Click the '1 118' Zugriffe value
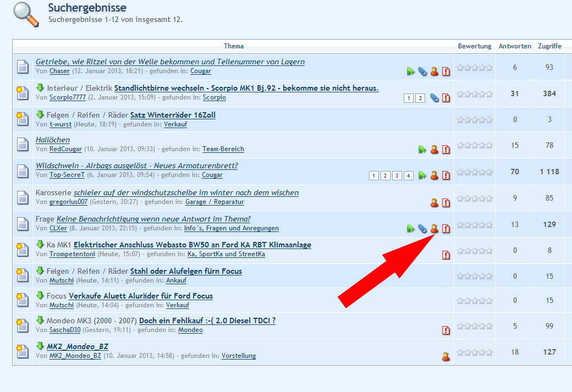Screen dimensions: 572x392 (x=549, y=172)
